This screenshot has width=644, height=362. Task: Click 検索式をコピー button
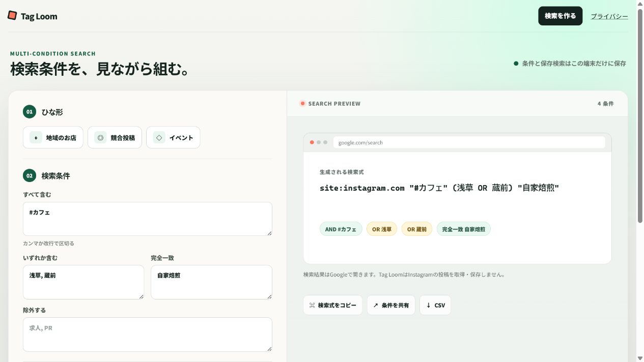tap(333, 305)
